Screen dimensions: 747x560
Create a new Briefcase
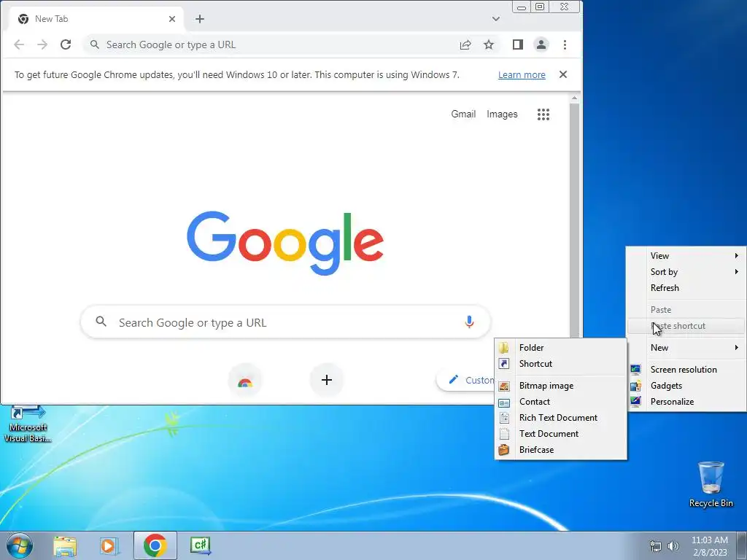click(561, 450)
